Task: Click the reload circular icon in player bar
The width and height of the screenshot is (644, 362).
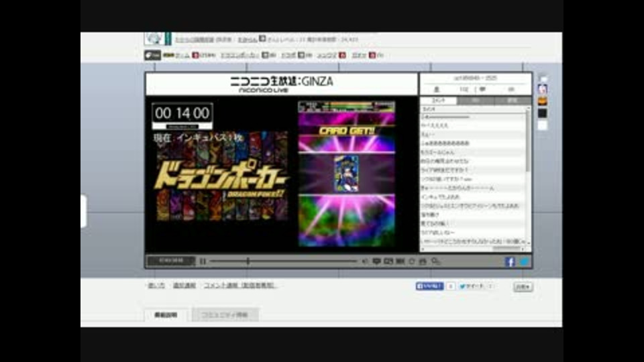Action: pyautogui.click(x=411, y=261)
